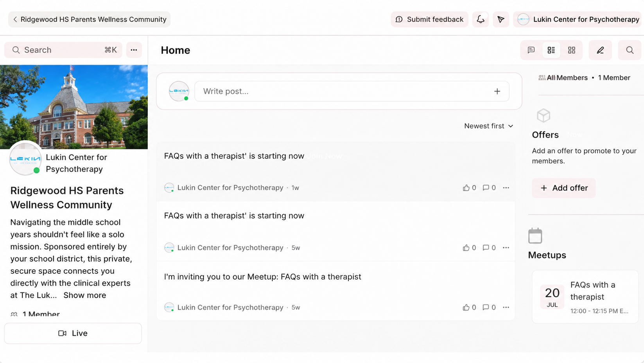This screenshot has height=363, width=644.
Task: Like the middle 5w 'starting now' post
Action: pyautogui.click(x=469, y=248)
